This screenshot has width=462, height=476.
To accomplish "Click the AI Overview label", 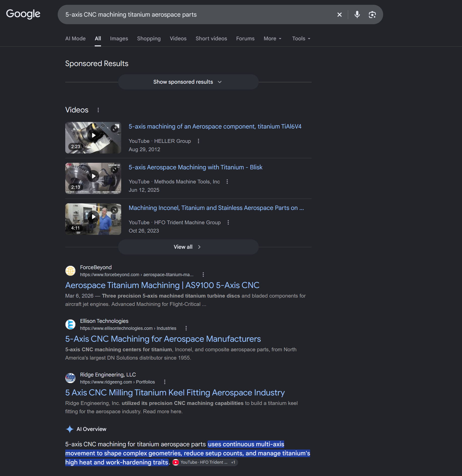I will pos(91,429).
